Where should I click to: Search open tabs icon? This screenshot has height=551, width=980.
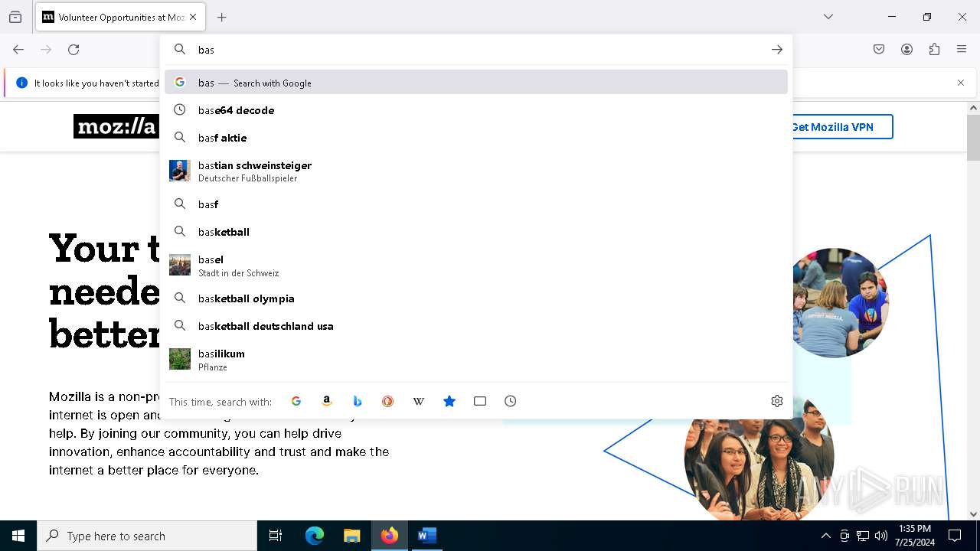tap(480, 401)
